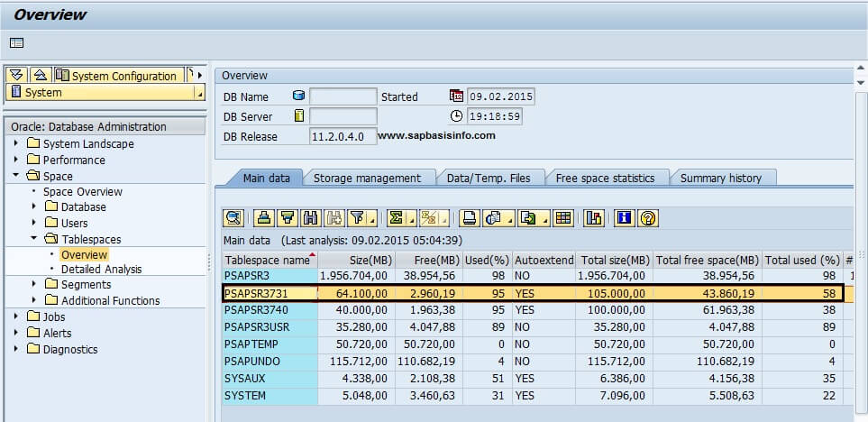Collapse the Space folder node
868x422 pixels.
(15, 176)
